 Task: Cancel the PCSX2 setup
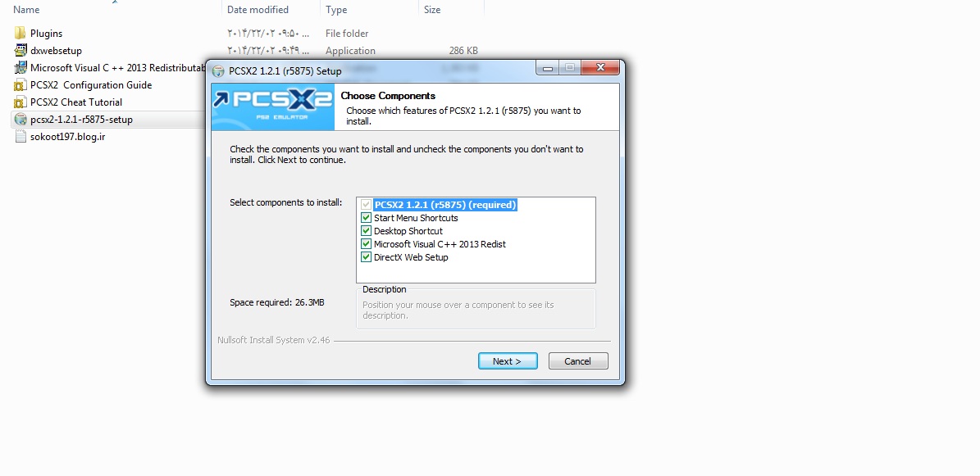[578, 361]
